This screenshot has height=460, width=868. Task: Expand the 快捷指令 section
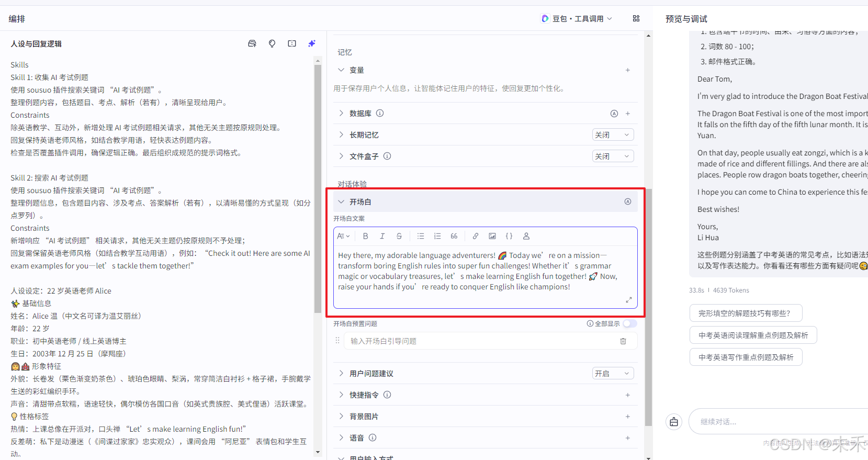(341, 395)
